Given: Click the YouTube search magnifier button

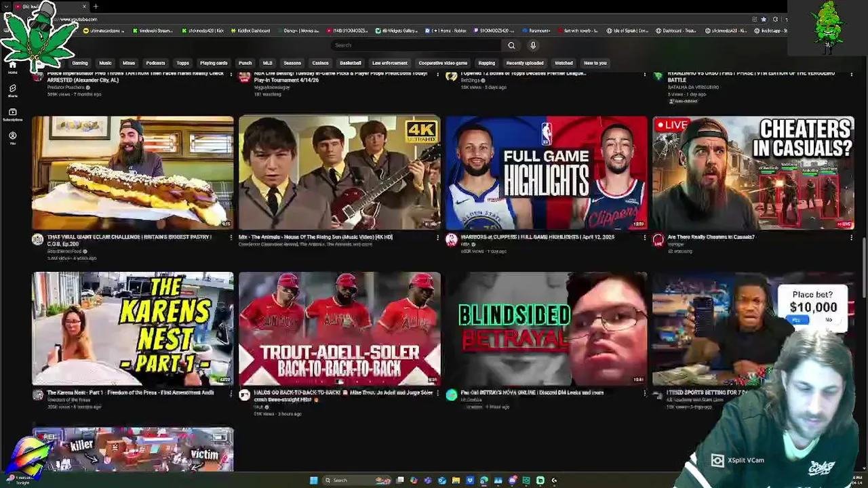Looking at the screenshot, I should (511, 45).
